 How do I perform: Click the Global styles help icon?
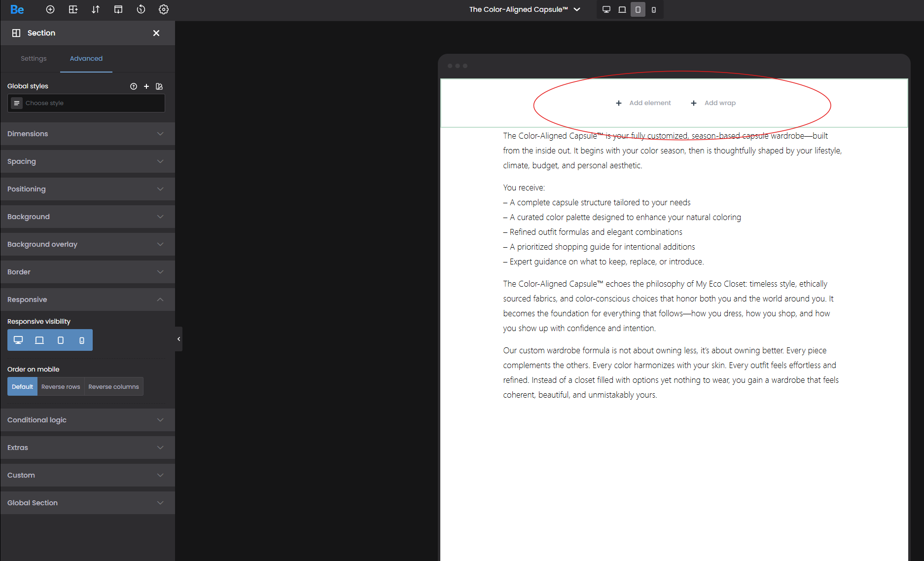(x=134, y=86)
